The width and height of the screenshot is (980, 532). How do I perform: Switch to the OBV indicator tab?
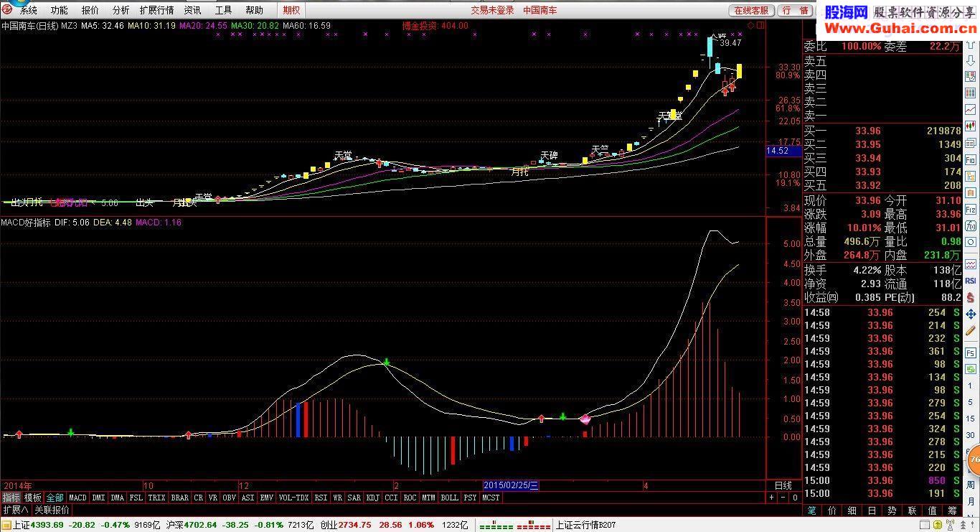[x=229, y=498]
